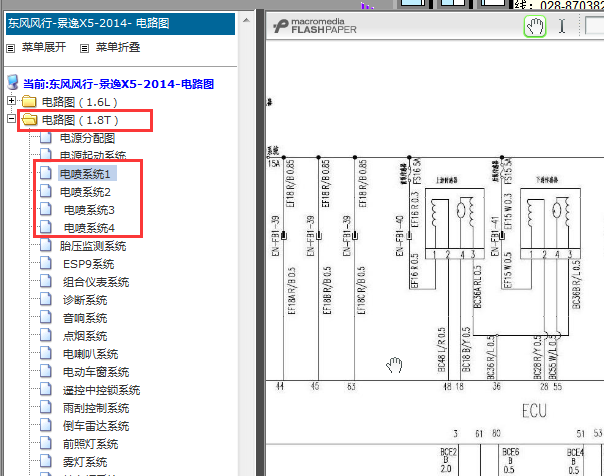Click the sidebar scroll-up arrow
The image size is (604, 476).
click(247, 20)
